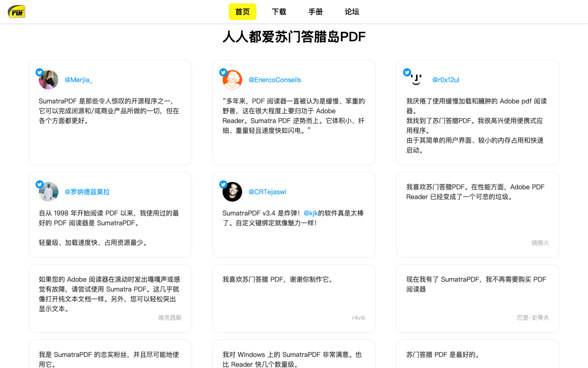Select the @CRTejaswi username link
588x368 pixels.
point(267,192)
